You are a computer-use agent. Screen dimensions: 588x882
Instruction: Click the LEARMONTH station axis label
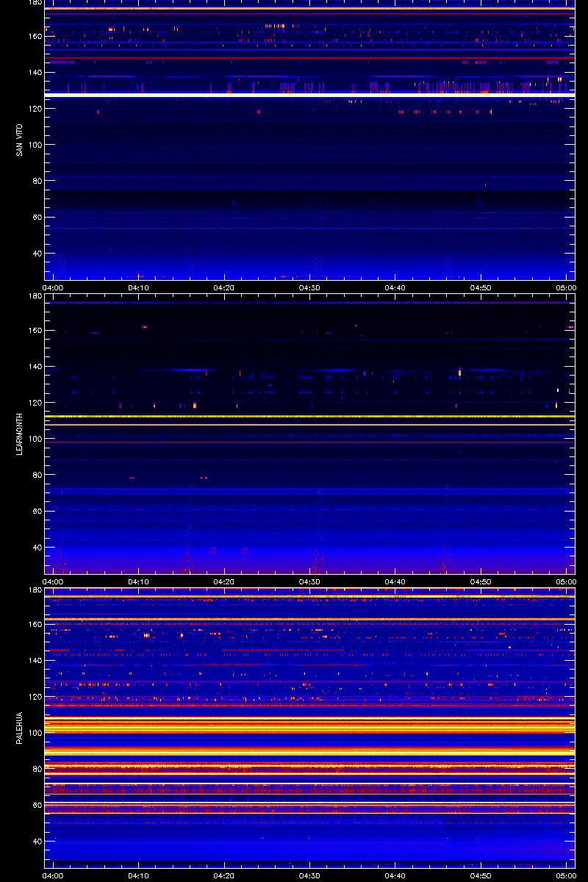(19, 434)
